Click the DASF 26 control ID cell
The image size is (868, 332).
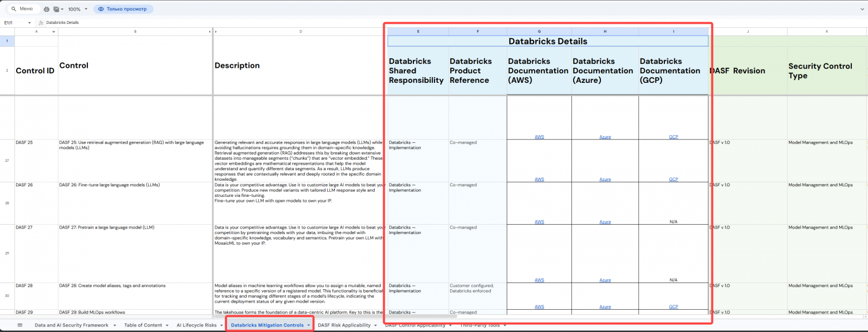[x=36, y=203]
